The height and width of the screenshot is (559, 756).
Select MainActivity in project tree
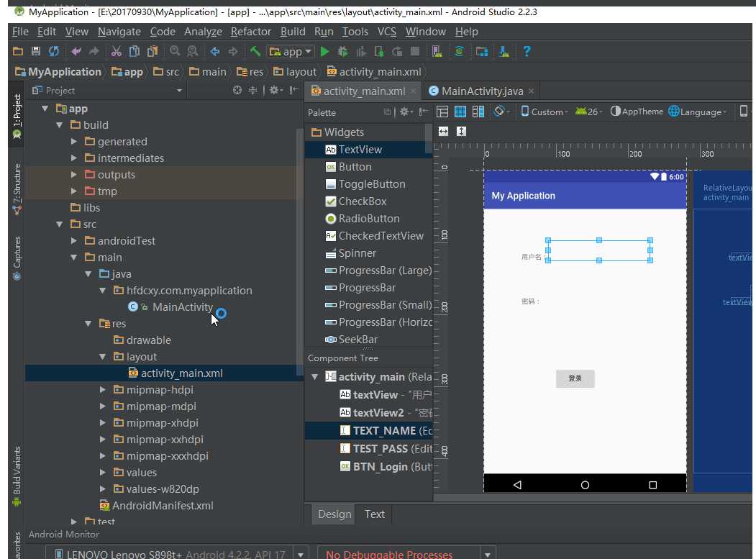coord(182,306)
